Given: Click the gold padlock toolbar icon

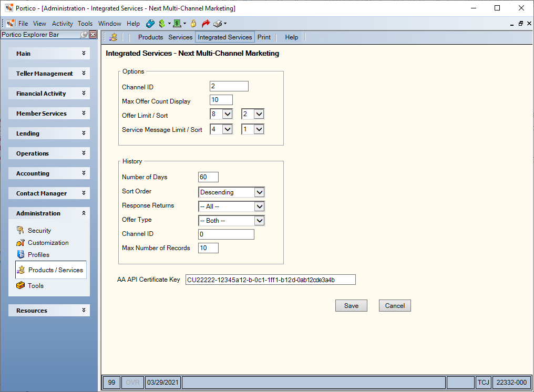Looking at the screenshot, I should [x=193, y=24].
